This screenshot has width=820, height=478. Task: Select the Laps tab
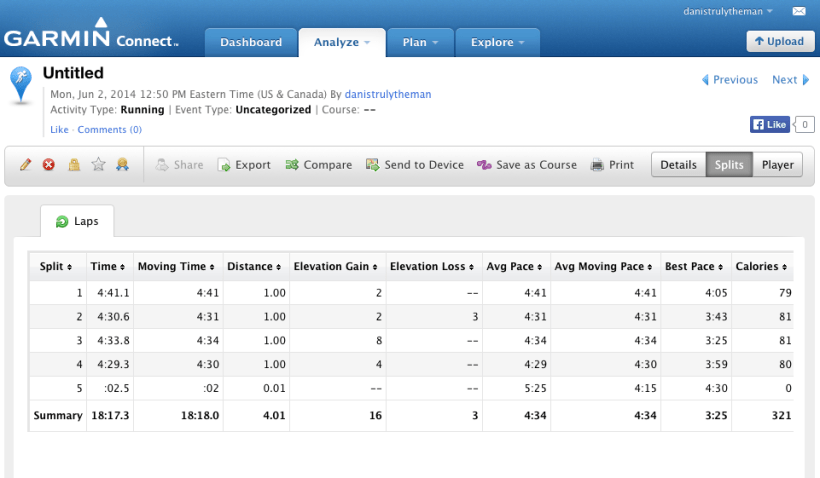coord(77,221)
